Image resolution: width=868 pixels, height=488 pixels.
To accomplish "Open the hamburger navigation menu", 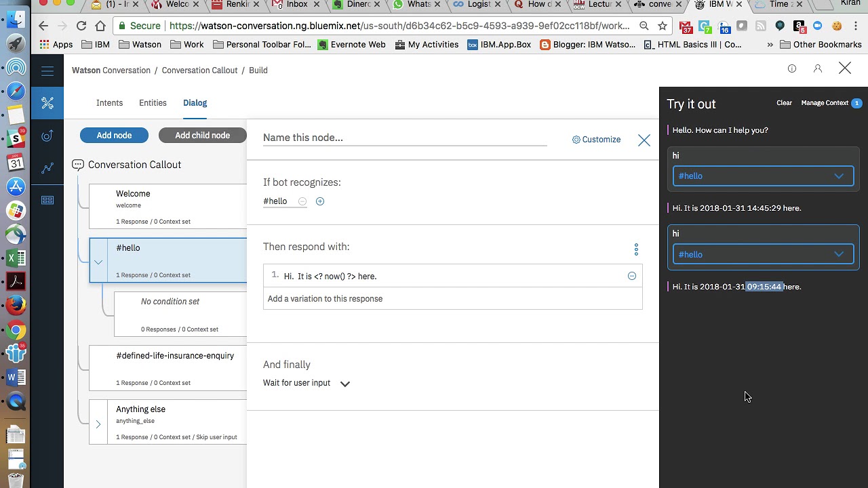I will [47, 70].
